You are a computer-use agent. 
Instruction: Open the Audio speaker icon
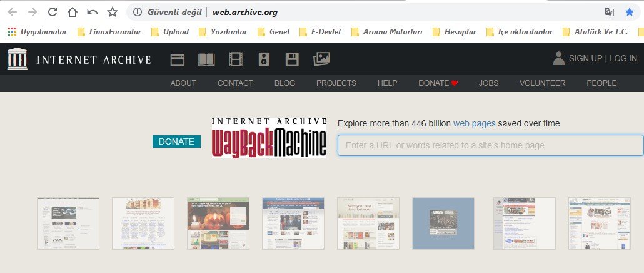pos(264,59)
